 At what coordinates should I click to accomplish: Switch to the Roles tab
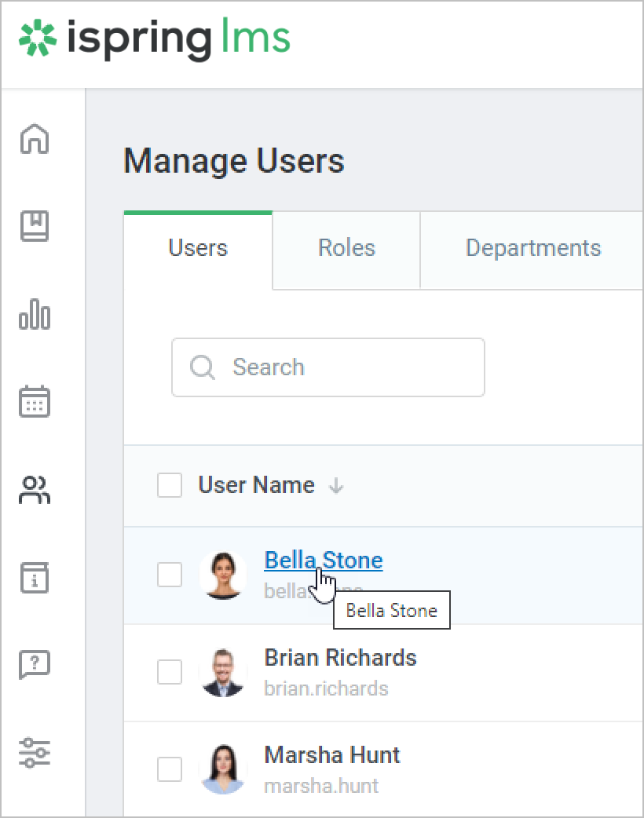click(x=346, y=249)
